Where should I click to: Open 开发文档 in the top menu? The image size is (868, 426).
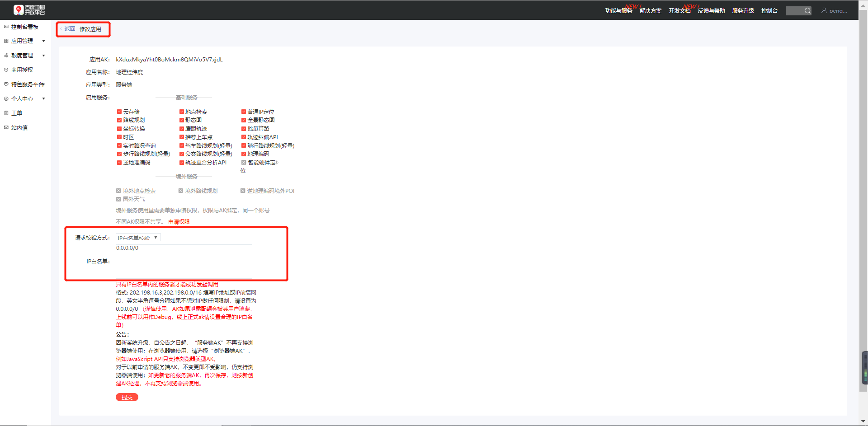point(679,11)
